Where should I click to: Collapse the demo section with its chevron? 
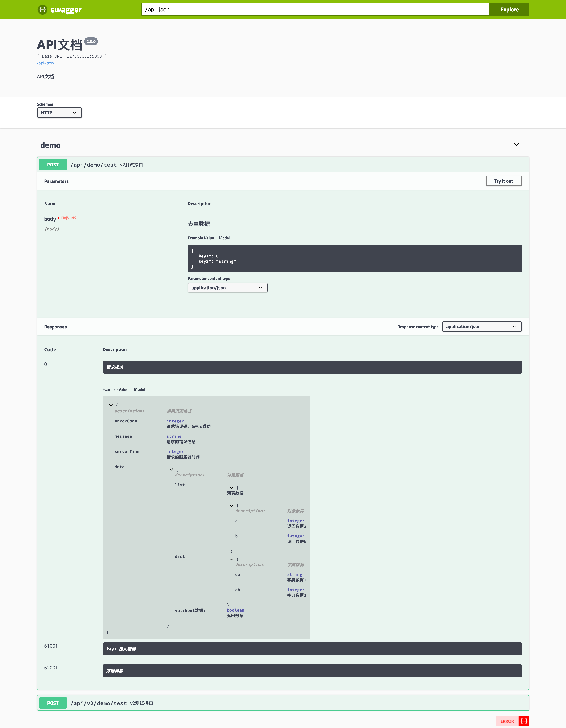click(x=516, y=144)
